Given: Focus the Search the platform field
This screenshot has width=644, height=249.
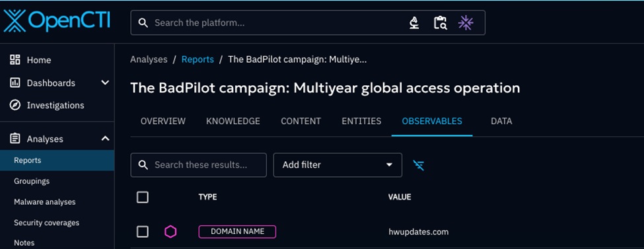Looking at the screenshot, I should 308,22.
